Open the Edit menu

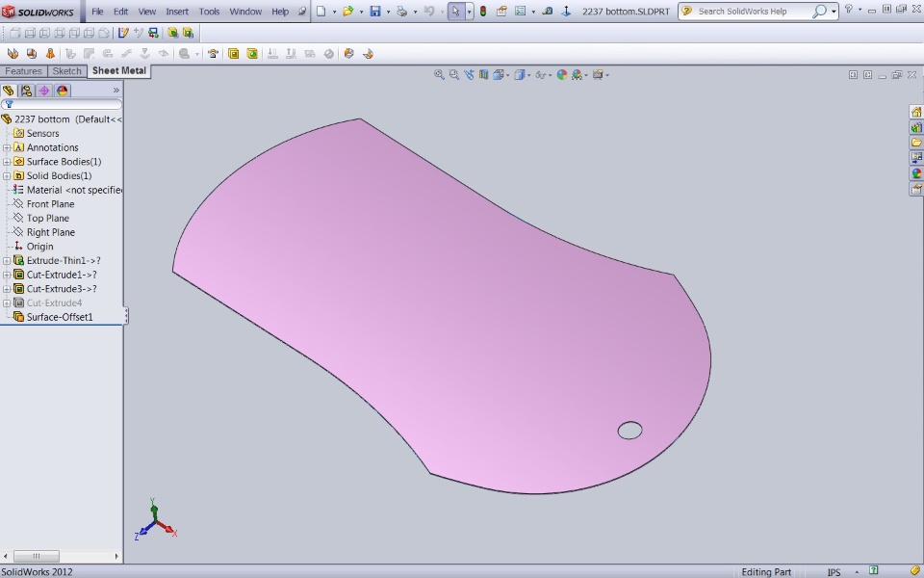121,12
